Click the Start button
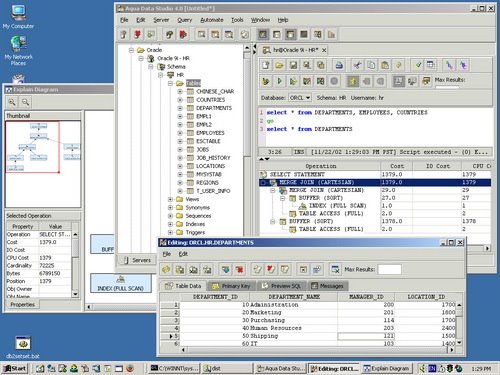This screenshot has width=500, height=375. tap(15, 368)
